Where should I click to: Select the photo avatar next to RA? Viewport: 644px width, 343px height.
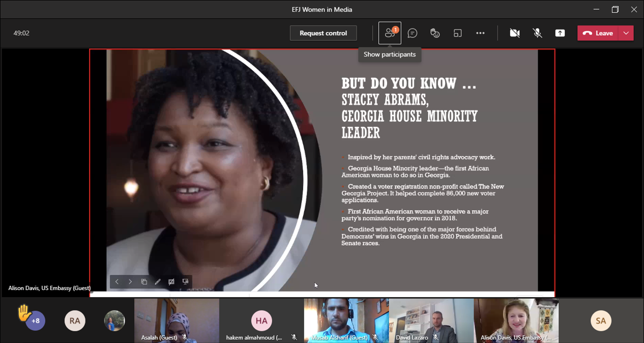(x=114, y=321)
